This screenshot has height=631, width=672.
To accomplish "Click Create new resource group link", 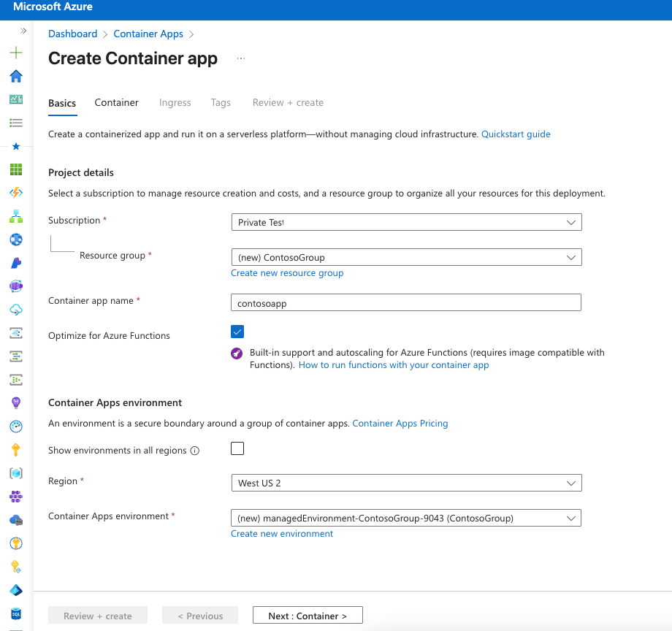I will [287, 273].
